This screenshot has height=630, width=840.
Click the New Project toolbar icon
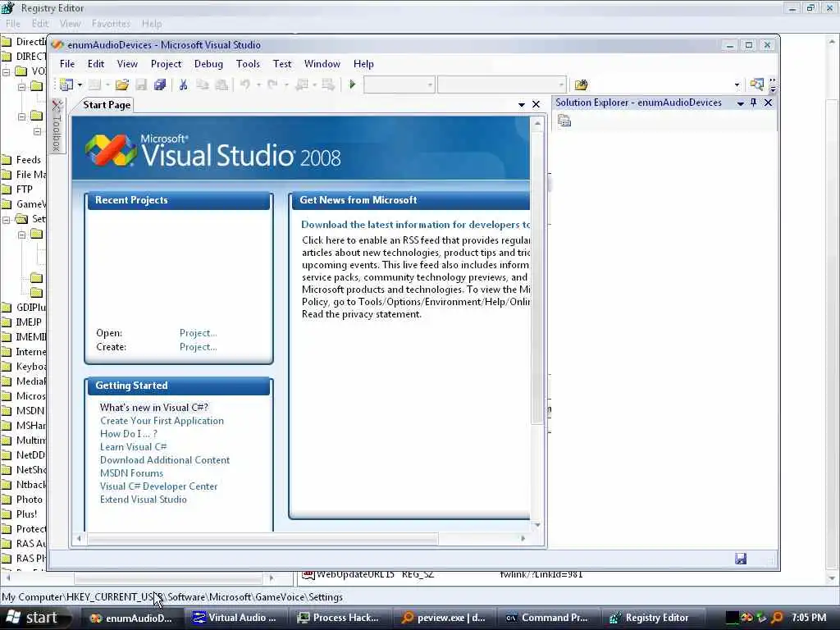pos(66,84)
